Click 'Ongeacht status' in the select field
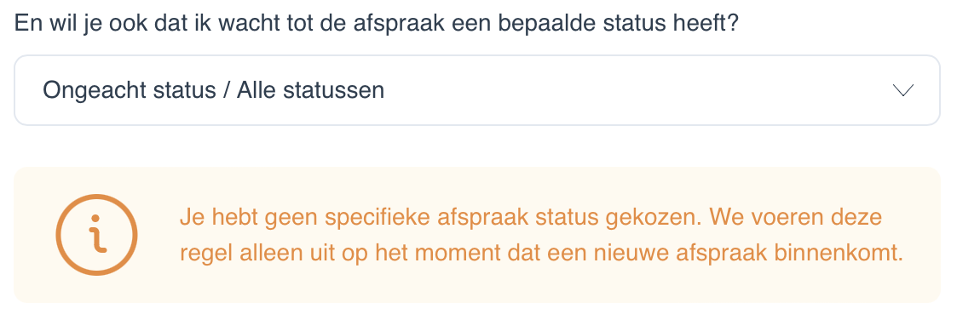980x320 pixels. tap(128, 90)
